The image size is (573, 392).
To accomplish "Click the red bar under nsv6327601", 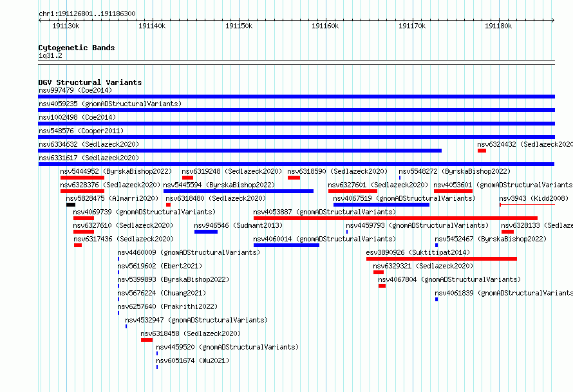I will pos(353,191).
